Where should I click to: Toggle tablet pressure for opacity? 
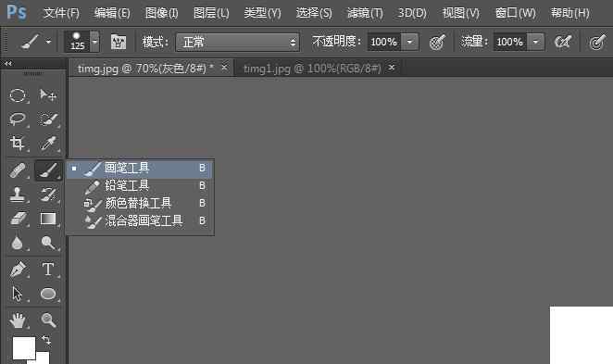click(437, 42)
